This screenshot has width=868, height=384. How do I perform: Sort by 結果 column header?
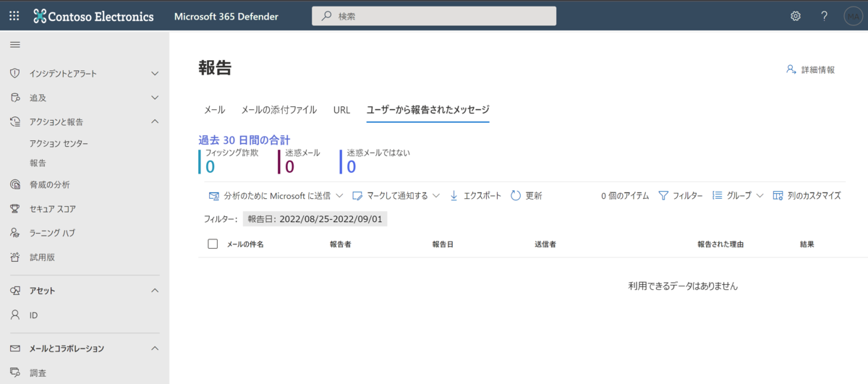(807, 244)
